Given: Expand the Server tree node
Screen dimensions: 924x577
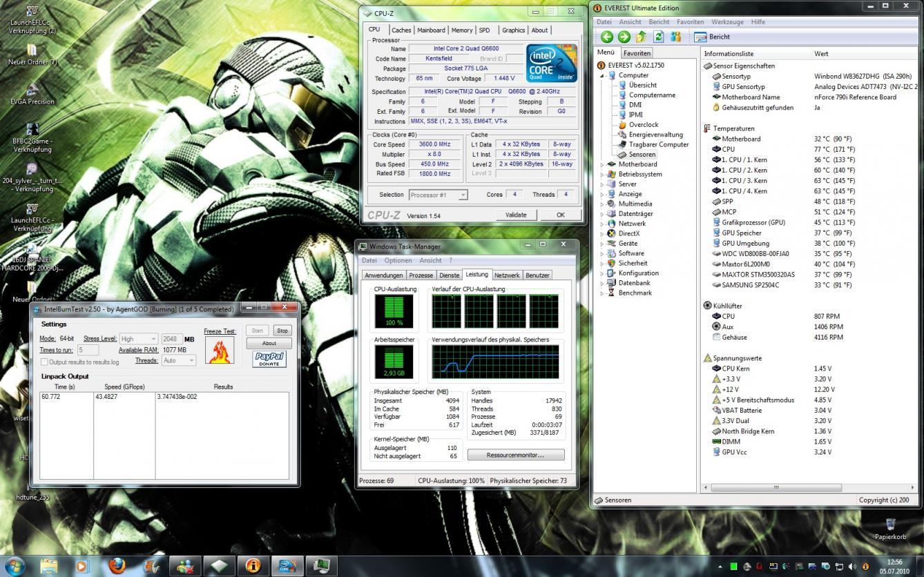Looking at the screenshot, I should [601, 184].
